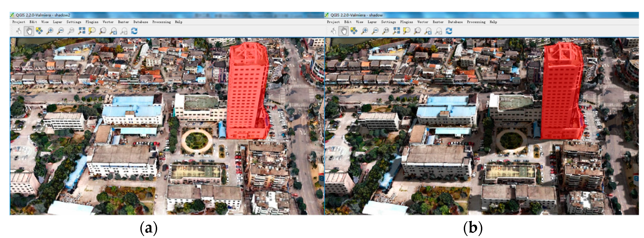
Task: Click Zoom 1:1 native resolution in shadow window
Action: click(x=386, y=31)
